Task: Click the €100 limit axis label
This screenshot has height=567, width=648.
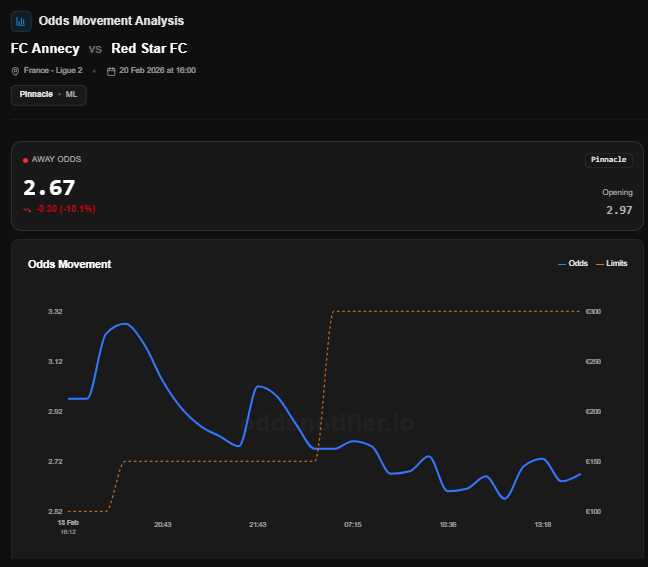Action: coord(593,512)
